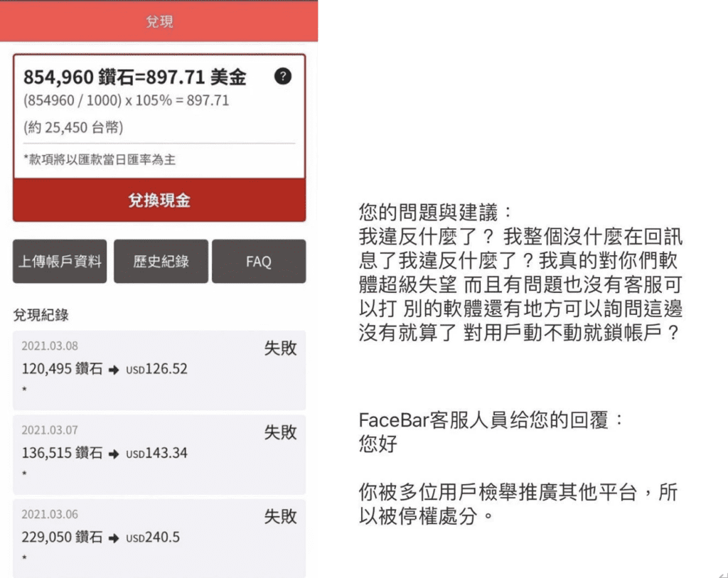Click the 2021.03.08 date label
728x578 pixels.
tap(50, 346)
